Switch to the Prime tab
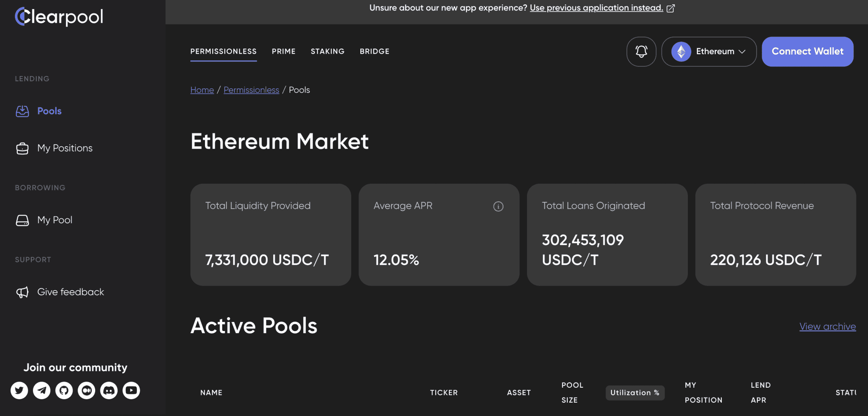 283,52
